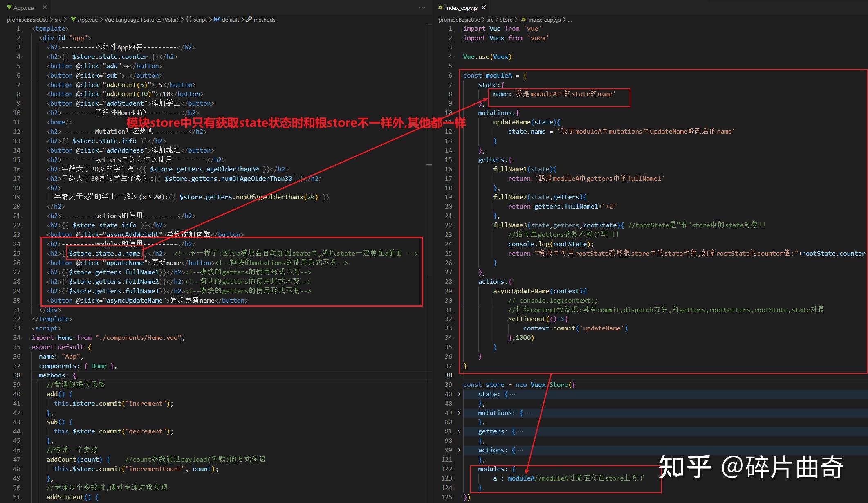Expand the folded mutations block at line 49
Image resolution: width=868 pixels, height=503 pixels.
coord(459,413)
